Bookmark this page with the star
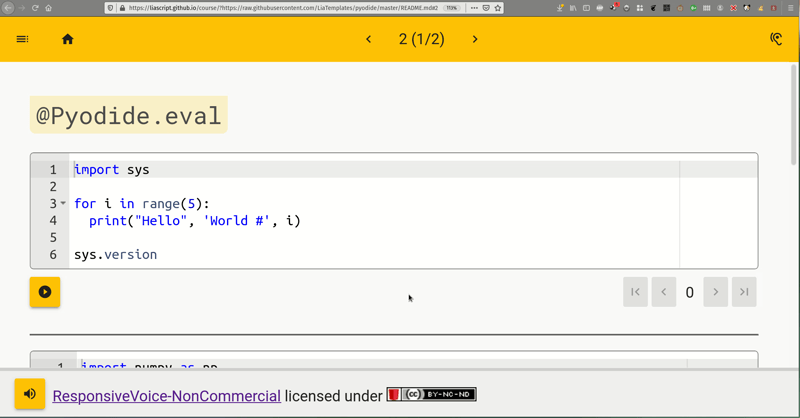Screen dimensions: 800x418 [498, 8]
